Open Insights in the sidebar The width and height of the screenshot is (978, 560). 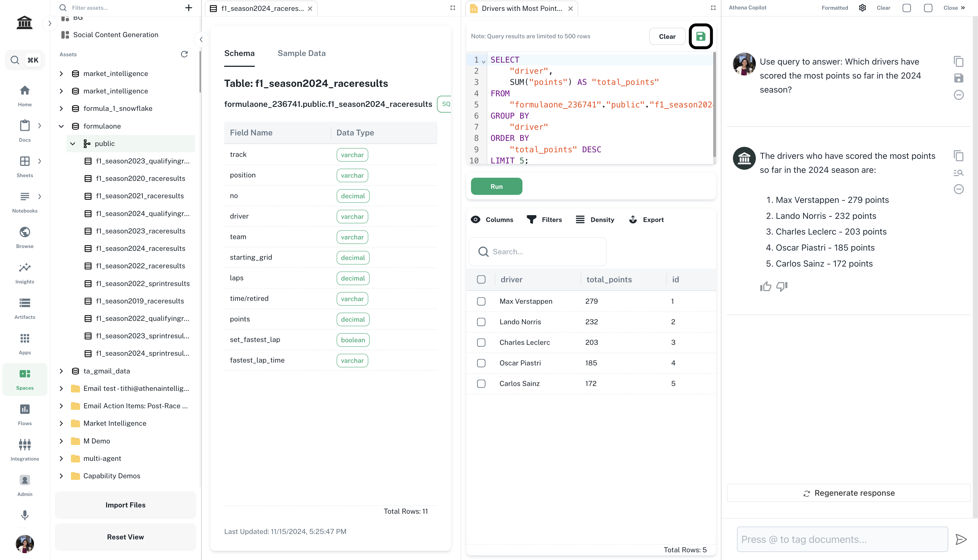click(25, 273)
